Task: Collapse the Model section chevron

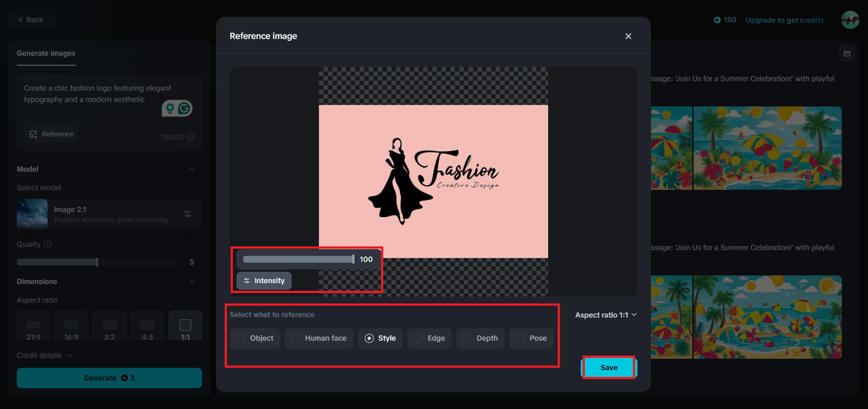Action: coord(192,169)
